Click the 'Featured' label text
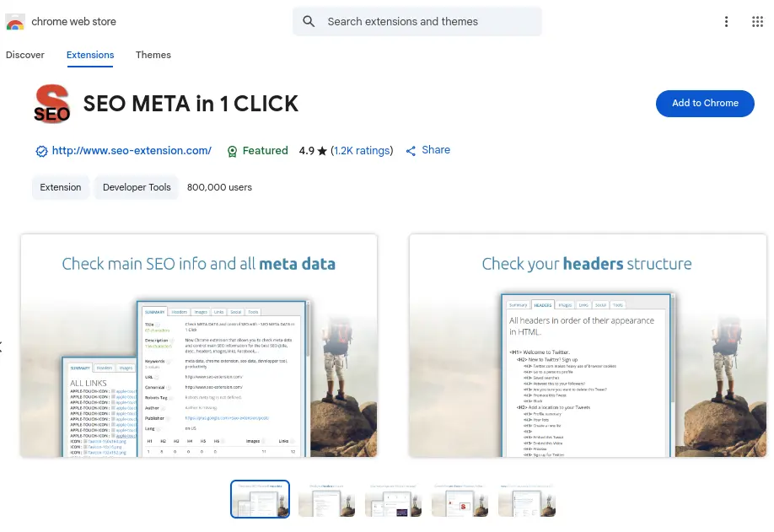 pos(265,151)
